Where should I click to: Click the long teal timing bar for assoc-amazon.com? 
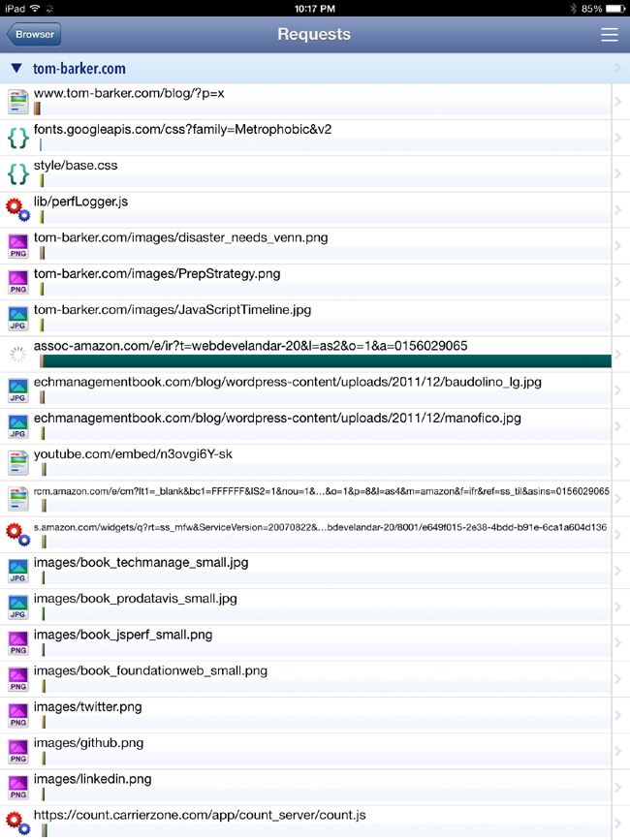327,361
